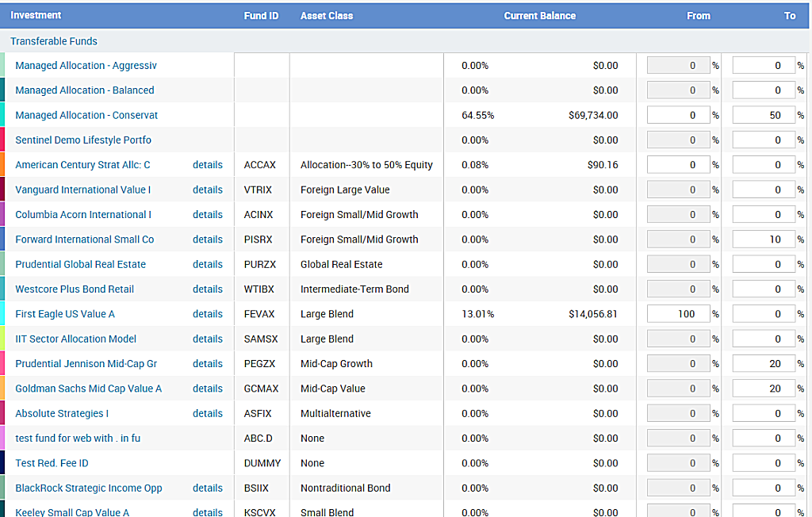The width and height of the screenshot is (812, 517).
Task: Open Vanguard International Value I link
Action: coord(82,190)
